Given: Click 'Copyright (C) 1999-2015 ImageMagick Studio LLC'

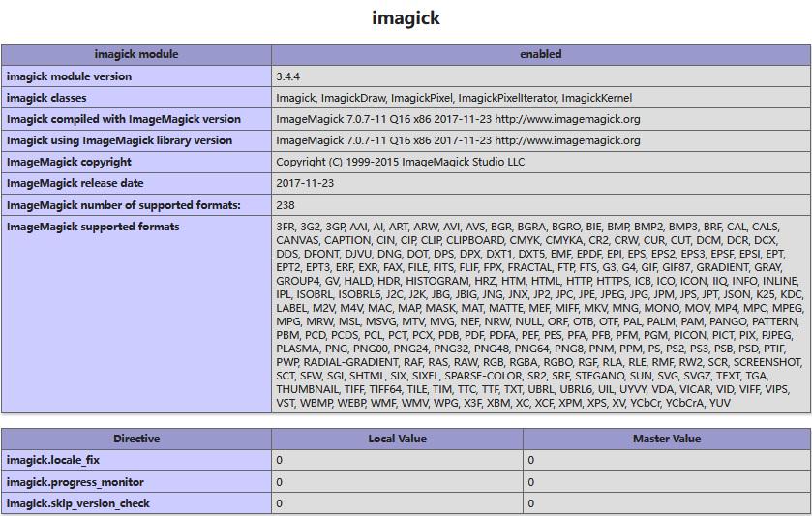Looking at the screenshot, I should [401, 162].
